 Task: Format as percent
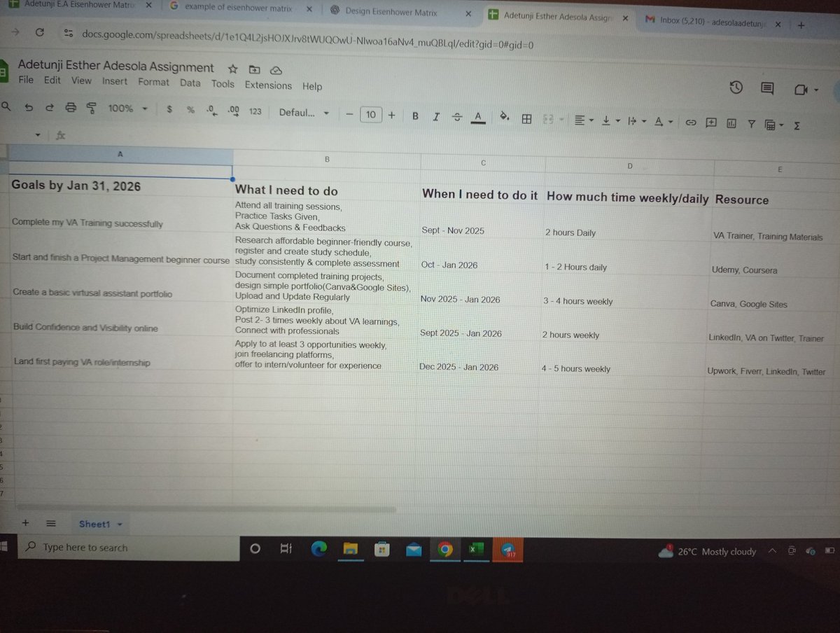pos(190,110)
